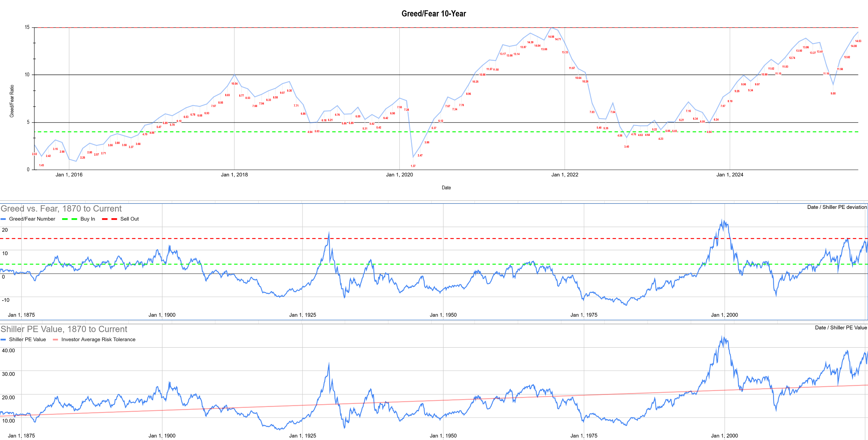Click the 14.71 data label
Image resolution: width=868 pixels, height=440 pixels.
click(558, 39)
